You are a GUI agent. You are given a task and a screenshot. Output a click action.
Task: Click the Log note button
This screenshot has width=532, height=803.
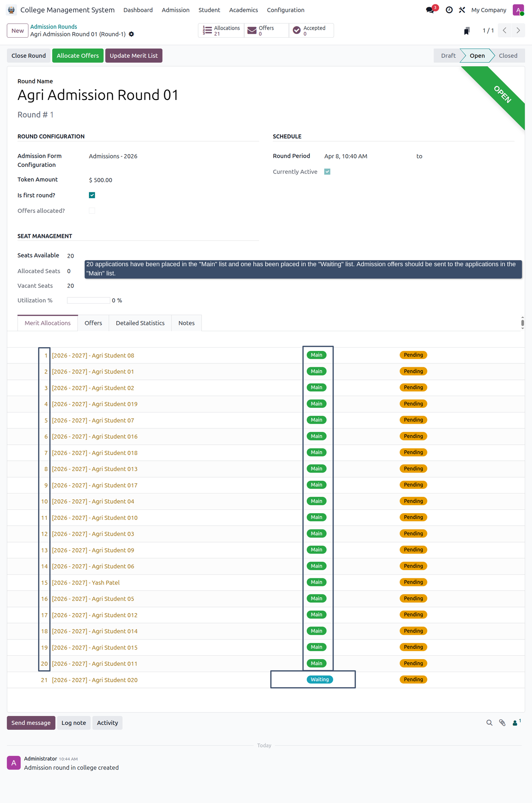pyautogui.click(x=74, y=723)
